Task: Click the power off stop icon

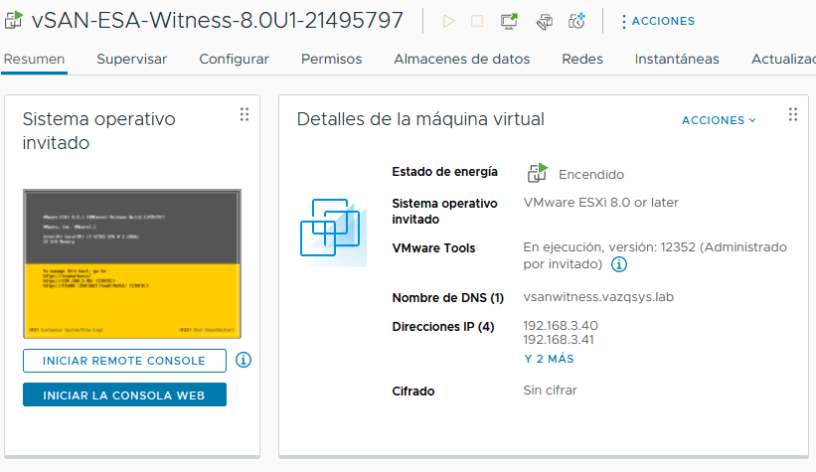Action: click(477, 20)
